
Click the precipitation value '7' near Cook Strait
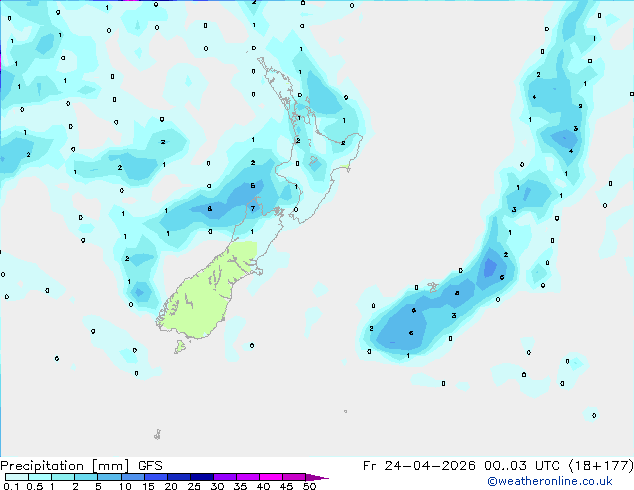pos(253,209)
